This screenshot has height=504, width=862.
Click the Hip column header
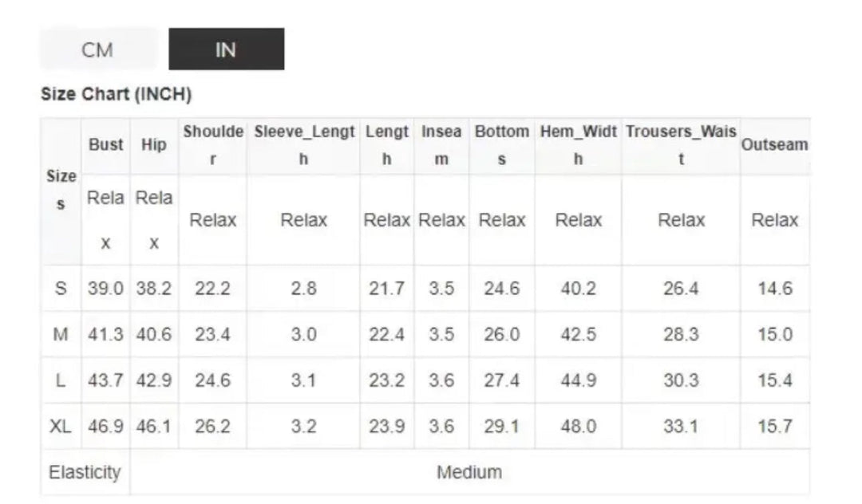(153, 145)
